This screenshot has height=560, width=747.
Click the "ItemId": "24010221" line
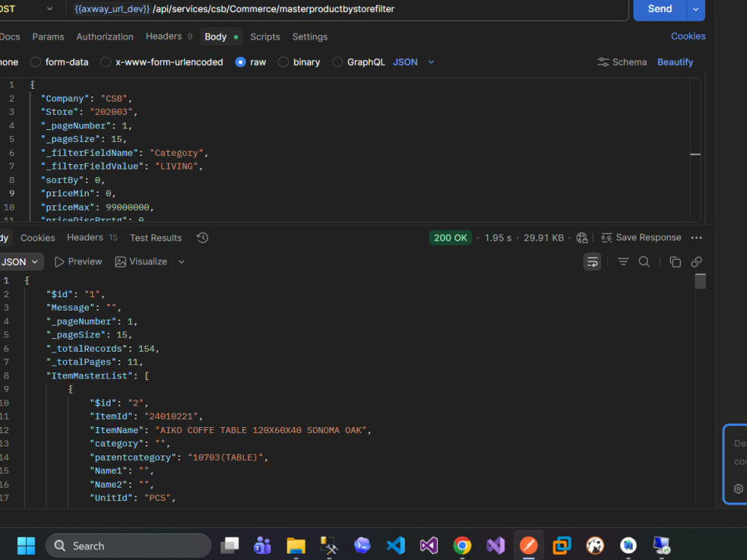(146, 416)
